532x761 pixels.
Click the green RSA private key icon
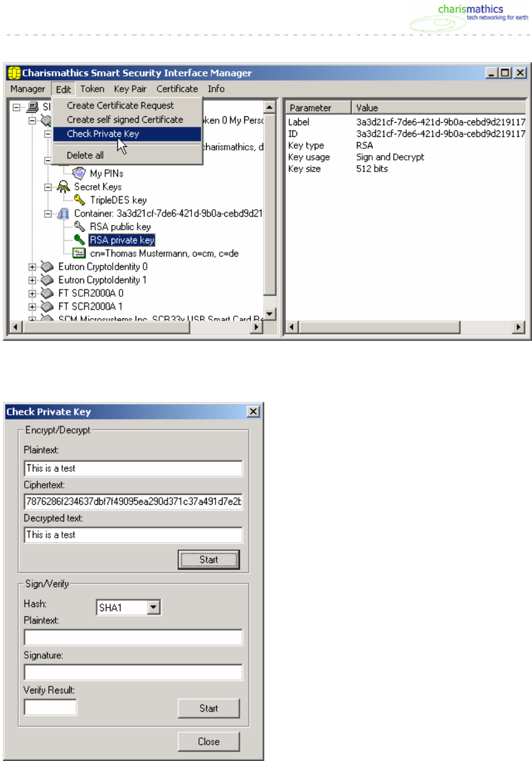[x=80, y=240]
